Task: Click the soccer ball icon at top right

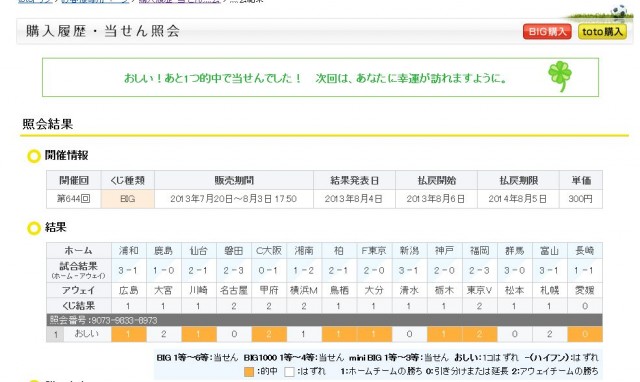Action: pos(619,11)
